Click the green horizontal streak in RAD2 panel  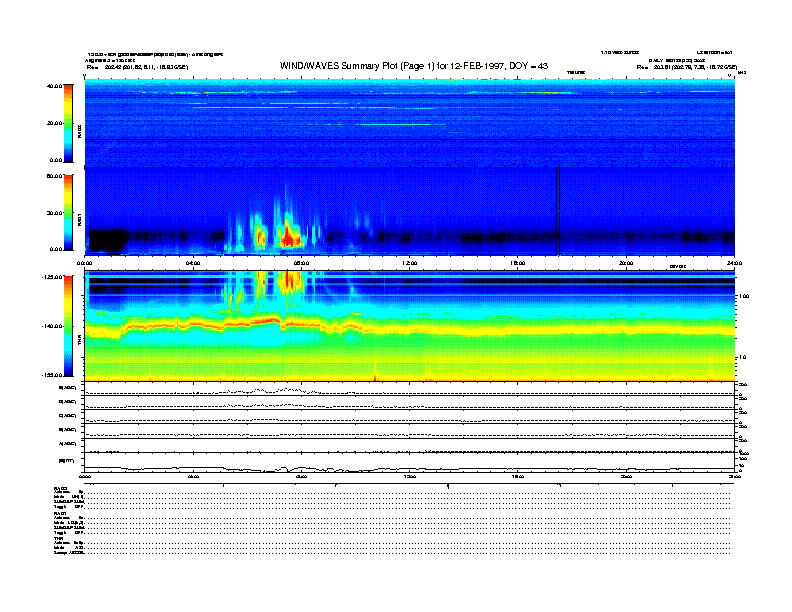coord(395,125)
